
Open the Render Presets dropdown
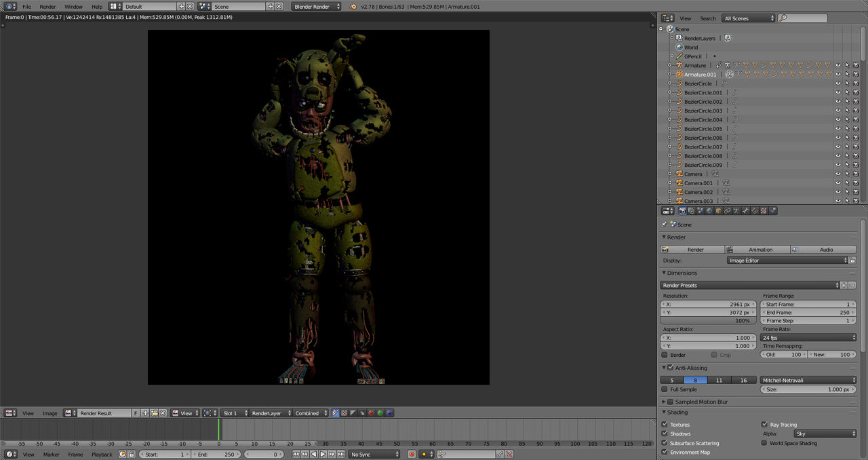point(750,286)
